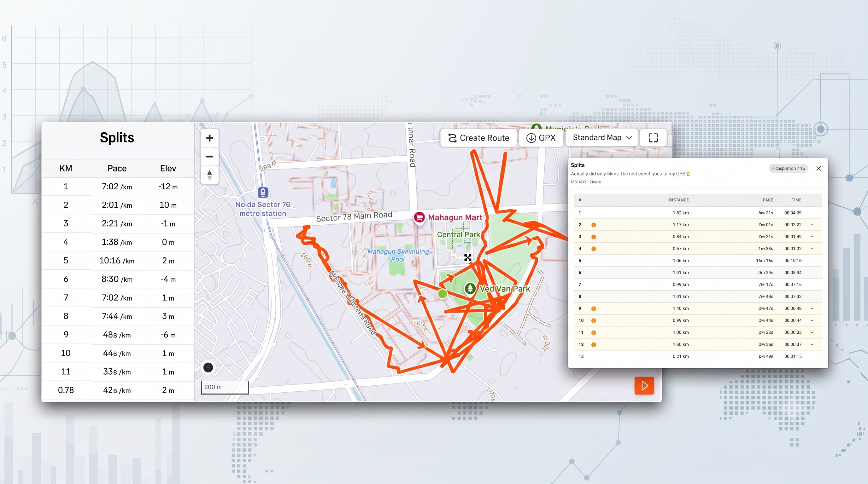Close the Splits popup panel
This screenshot has height=484, width=868.
[x=819, y=168]
